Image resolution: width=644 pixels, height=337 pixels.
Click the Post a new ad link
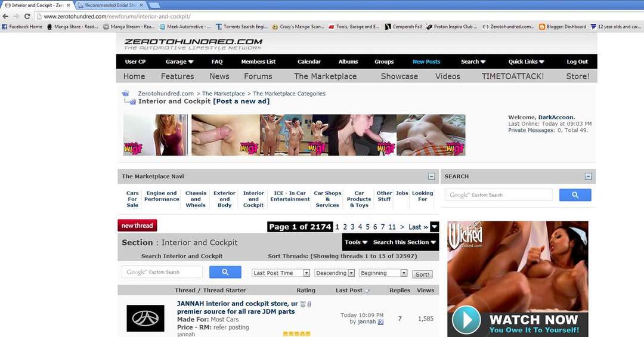point(241,101)
